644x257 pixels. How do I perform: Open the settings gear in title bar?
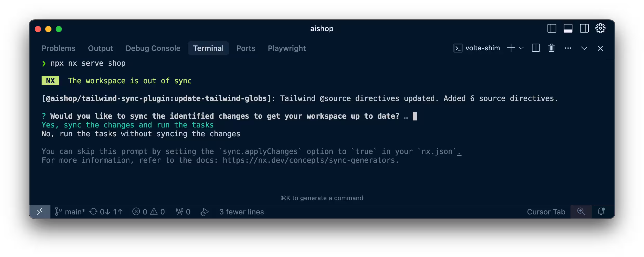point(601,29)
